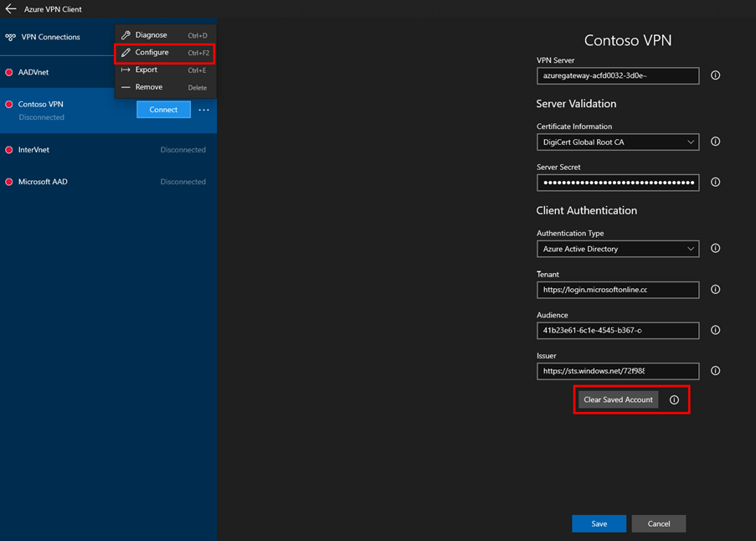Click Disconnected status beside InterVnet
This screenshot has width=756, height=541.
183,150
